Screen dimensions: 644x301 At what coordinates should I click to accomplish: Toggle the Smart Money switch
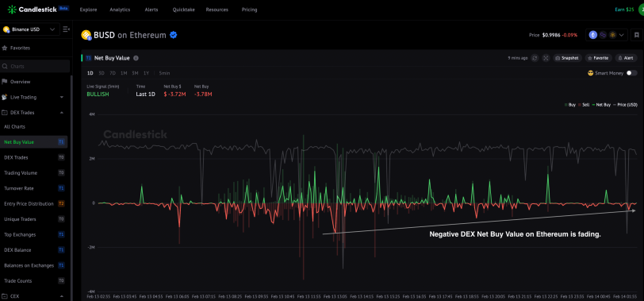631,73
